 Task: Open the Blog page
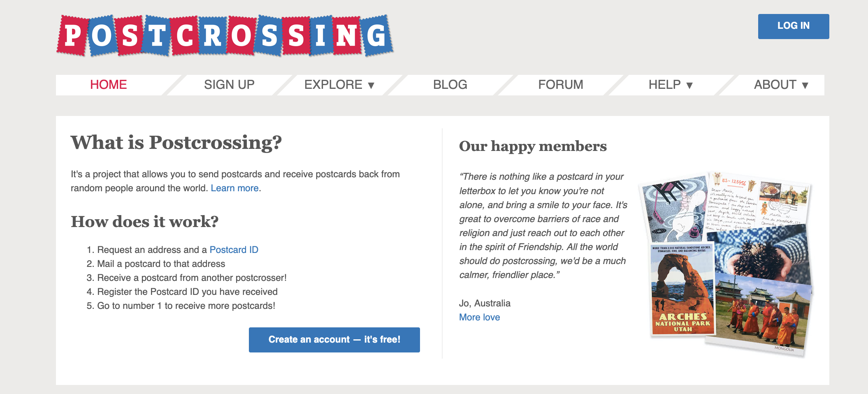coord(450,85)
